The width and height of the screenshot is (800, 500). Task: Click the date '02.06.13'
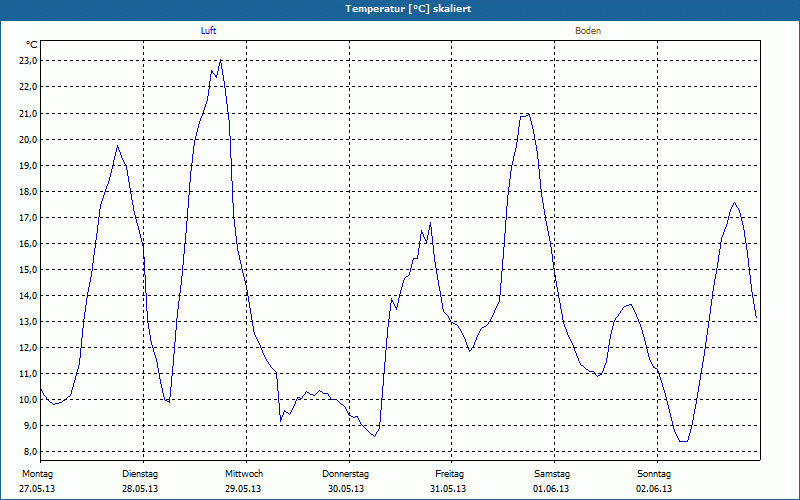point(654,489)
